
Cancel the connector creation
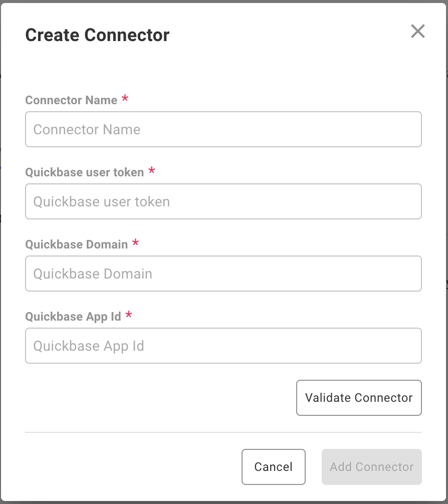(273, 467)
